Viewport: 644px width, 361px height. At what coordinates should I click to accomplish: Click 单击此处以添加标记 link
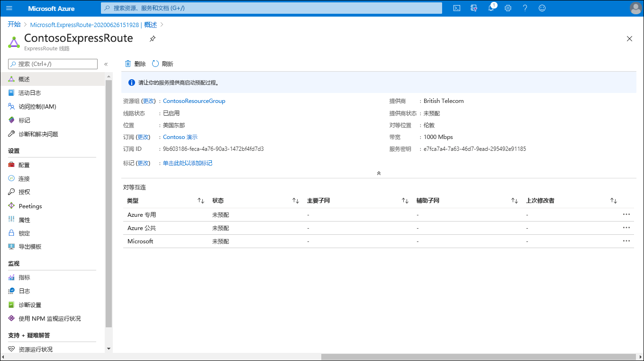click(x=188, y=163)
